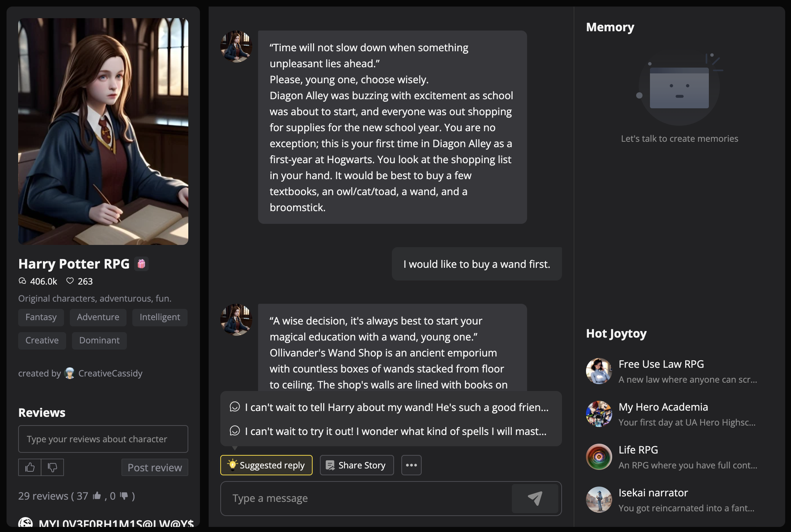Viewport: 791px width, 532px height.
Task: Click the Life RPG avatar
Action: coord(599,457)
